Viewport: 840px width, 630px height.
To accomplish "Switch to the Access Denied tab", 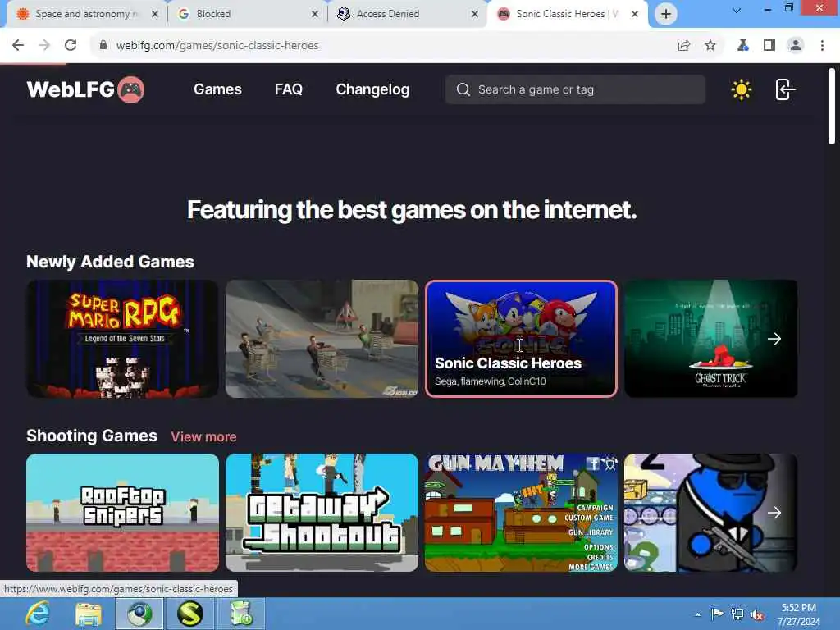I will [x=406, y=14].
